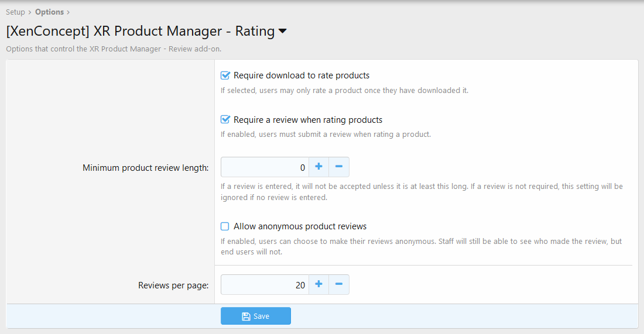Uncheck Require a review when rating products
644x334 pixels.
pos(225,120)
